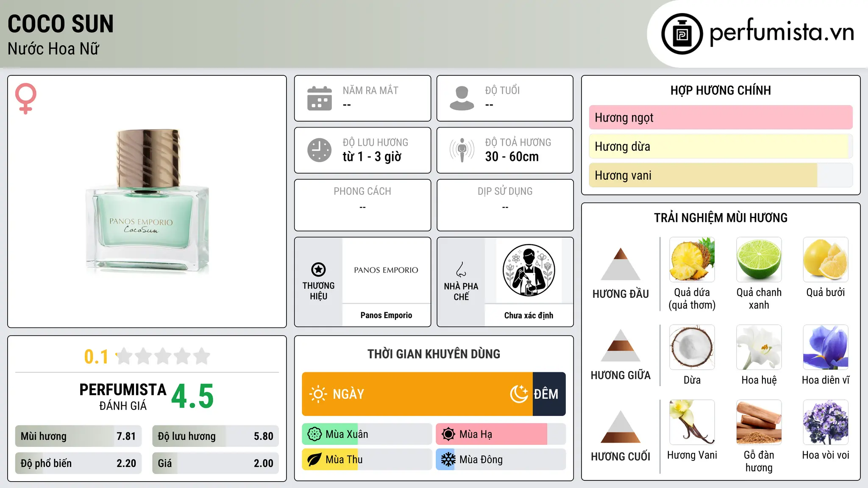This screenshot has height=488, width=868.
Task: Click the clock icon beside Độ lưu hương
Action: (x=320, y=150)
